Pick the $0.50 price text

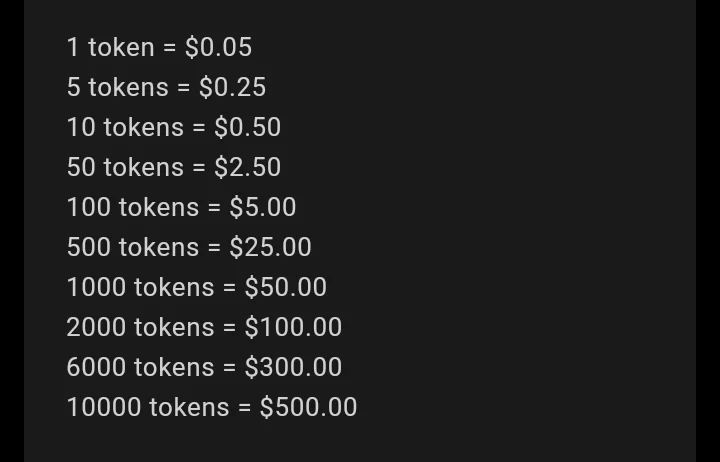click(247, 127)
